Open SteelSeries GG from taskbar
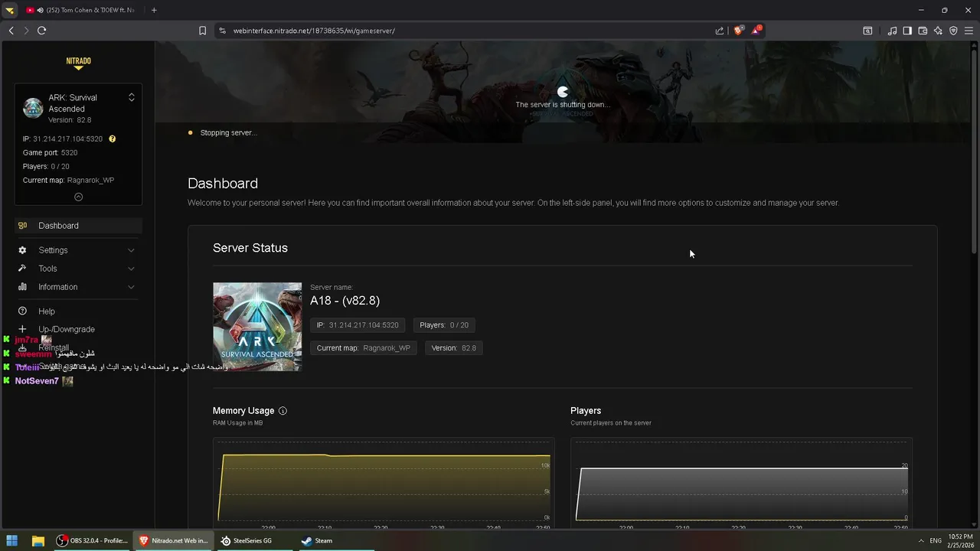The image size is (980, 551). (x=247, y=540)
